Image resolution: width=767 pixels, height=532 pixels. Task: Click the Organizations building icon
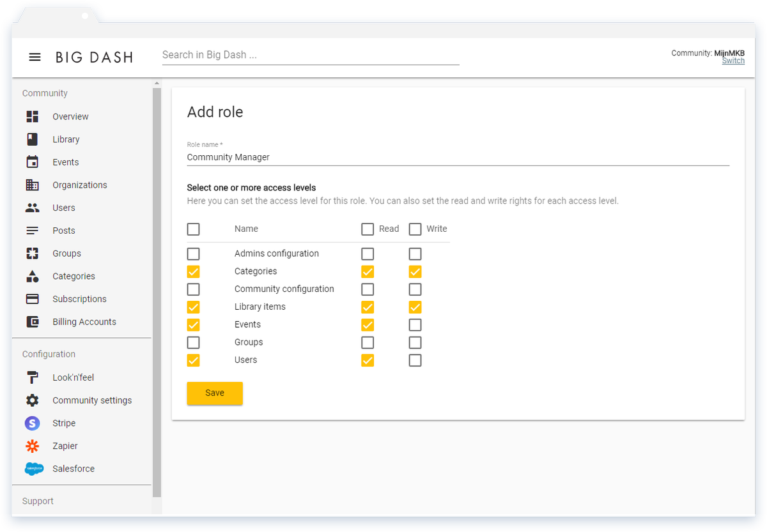click(33, 185)
